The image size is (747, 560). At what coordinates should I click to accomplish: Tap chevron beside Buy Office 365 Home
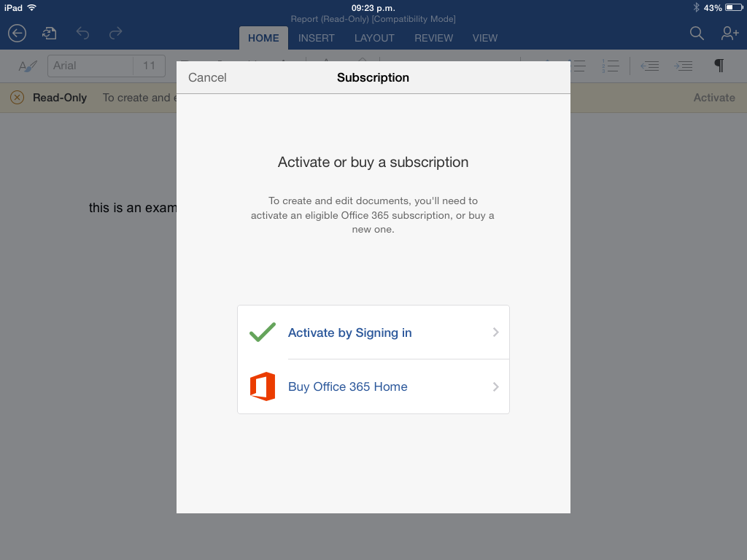tap(496, 386)
